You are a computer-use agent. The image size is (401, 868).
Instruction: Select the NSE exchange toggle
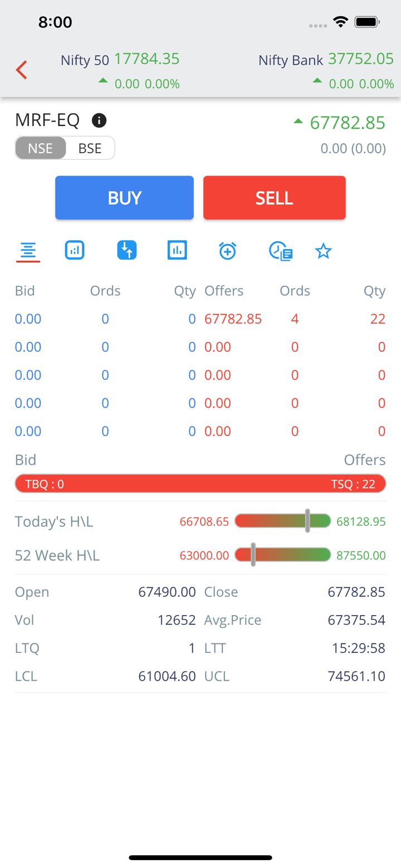pos(41,148)
